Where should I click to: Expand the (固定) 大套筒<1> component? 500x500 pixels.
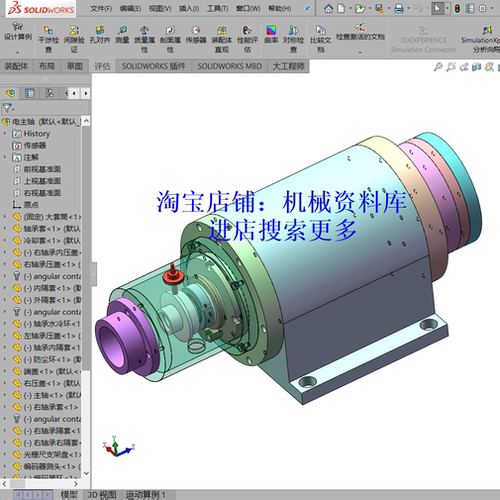coord(5,216)
